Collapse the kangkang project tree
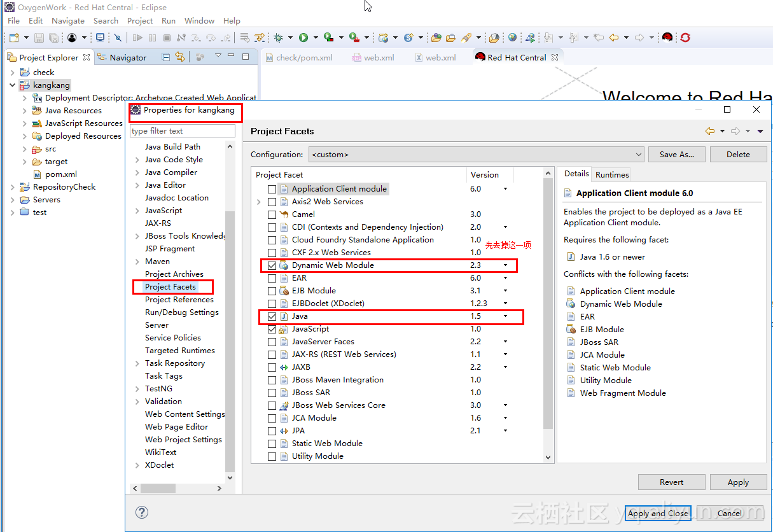This screenshot has height=532, width=773. click(13, 85)
